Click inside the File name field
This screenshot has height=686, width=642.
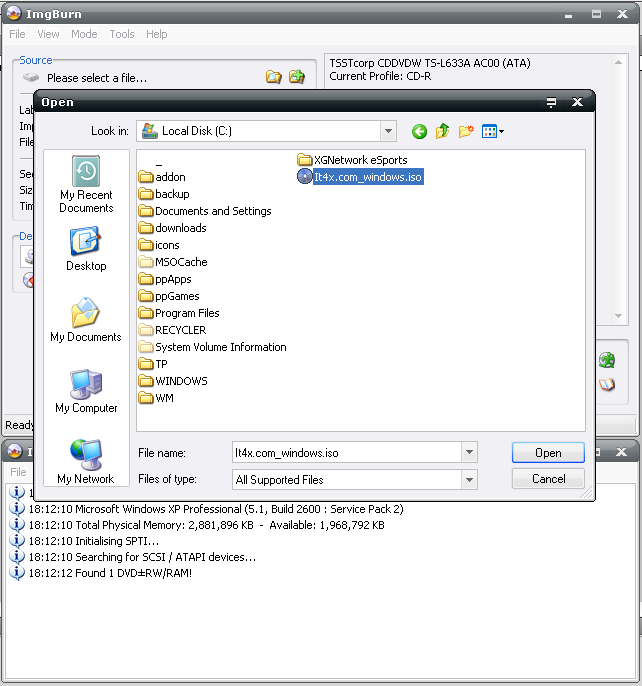[x=347, y=452]
